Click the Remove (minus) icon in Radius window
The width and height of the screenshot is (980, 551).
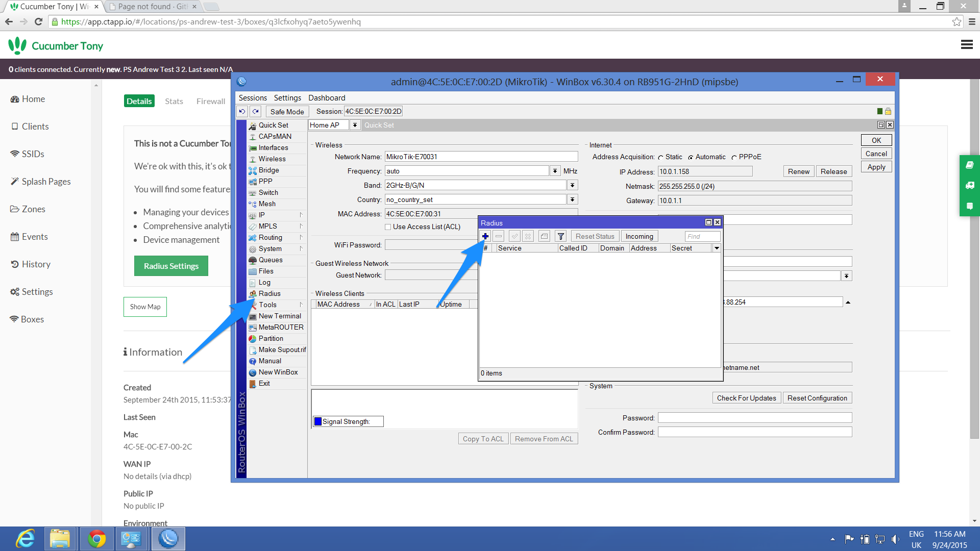499,236
